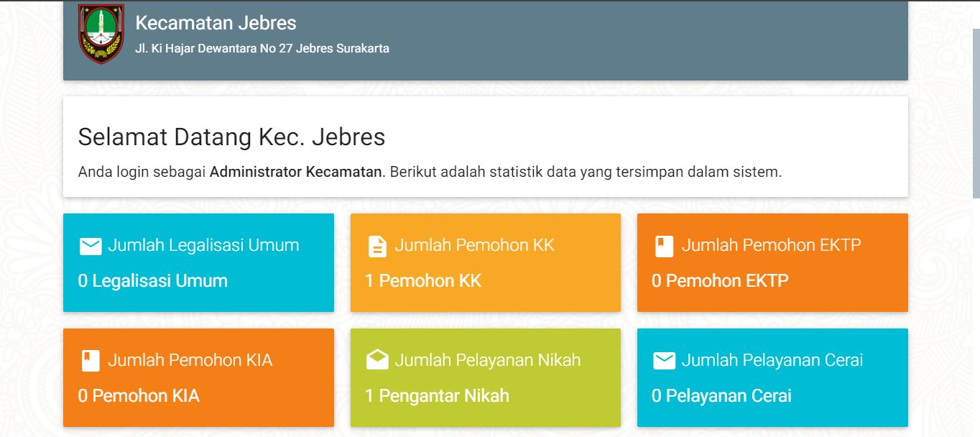Click the bookmark icon beside Jumlah Pemohon KIA
Screen dimensions: 980x437
click(x=90, y=361)
